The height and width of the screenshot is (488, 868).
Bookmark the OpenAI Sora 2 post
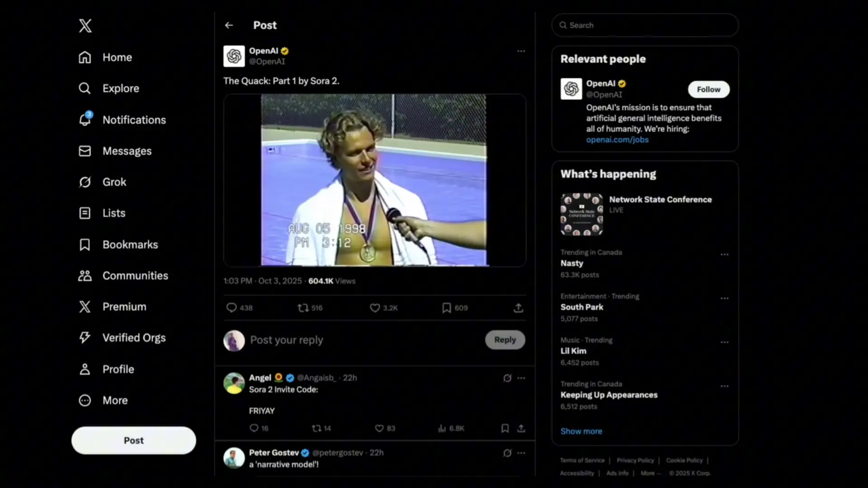coord(447,308)
